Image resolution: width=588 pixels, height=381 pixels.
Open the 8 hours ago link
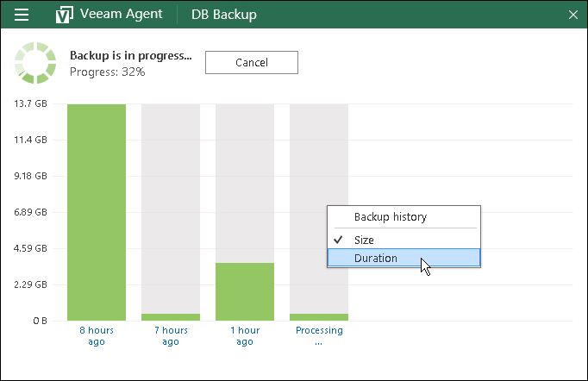(x=97, y=335)
